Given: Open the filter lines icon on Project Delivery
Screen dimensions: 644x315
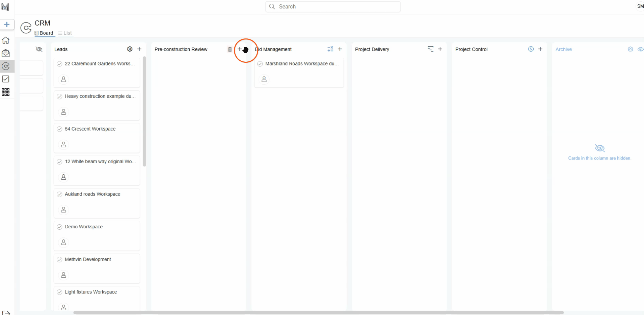Looking at the screenshot, I should pyautogui.click(x=430, y=49).
